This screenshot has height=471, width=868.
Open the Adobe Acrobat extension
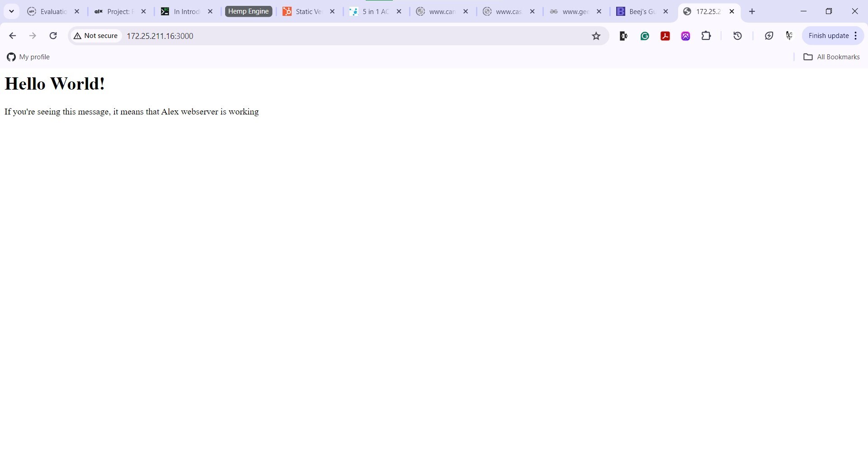[665, 35]
